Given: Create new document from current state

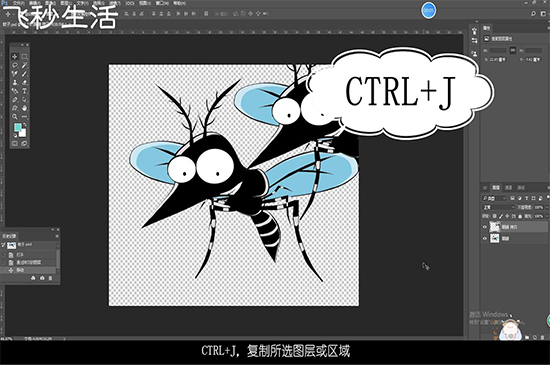Looking at the screenshot, I should (33, 278).
